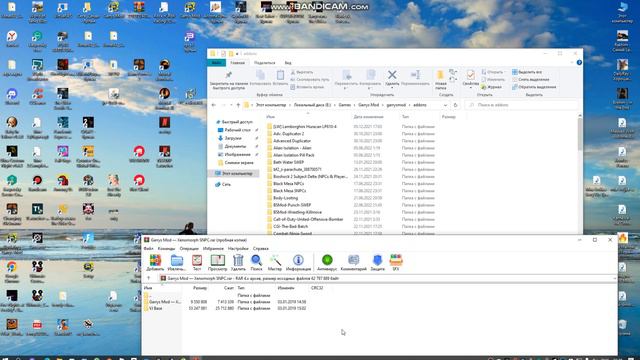The height and width of the screenshot is (360, 640).
Task: Select Этот компьютер in the Explorer sidebar
Action: [x=234, y=173]
